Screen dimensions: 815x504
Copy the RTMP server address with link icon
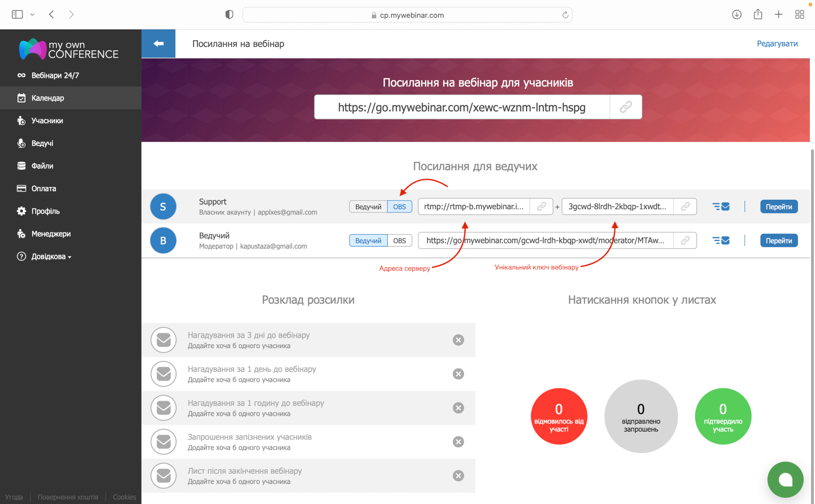(x=541, y=206)
